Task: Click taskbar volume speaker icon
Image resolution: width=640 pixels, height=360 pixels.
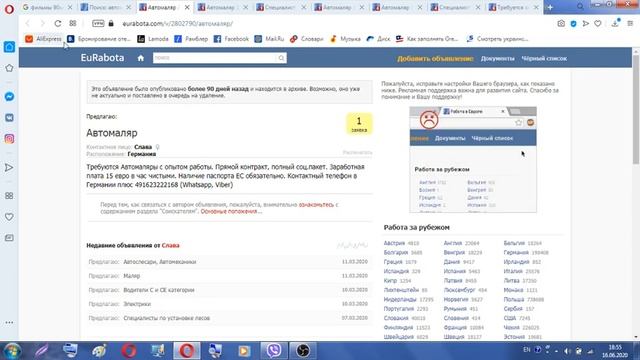Action: [568, 351]
